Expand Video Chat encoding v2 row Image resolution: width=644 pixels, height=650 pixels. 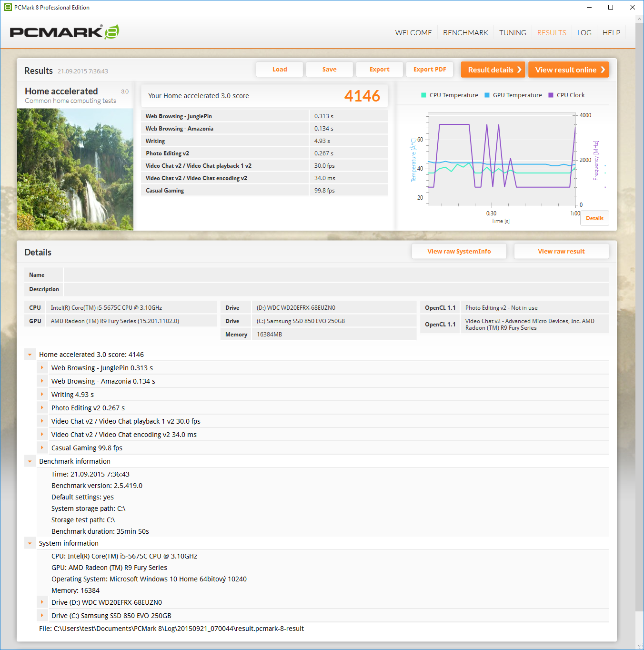click(x=42, y=435)
